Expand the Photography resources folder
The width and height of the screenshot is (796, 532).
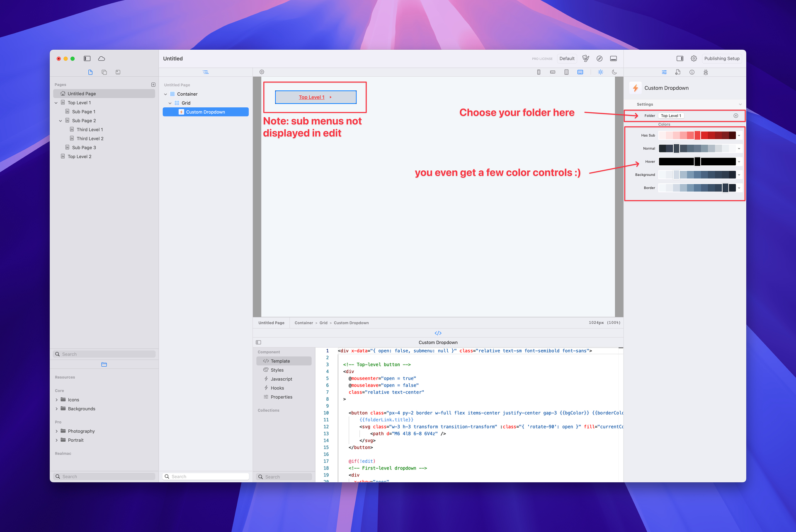(x=57, y=431)
